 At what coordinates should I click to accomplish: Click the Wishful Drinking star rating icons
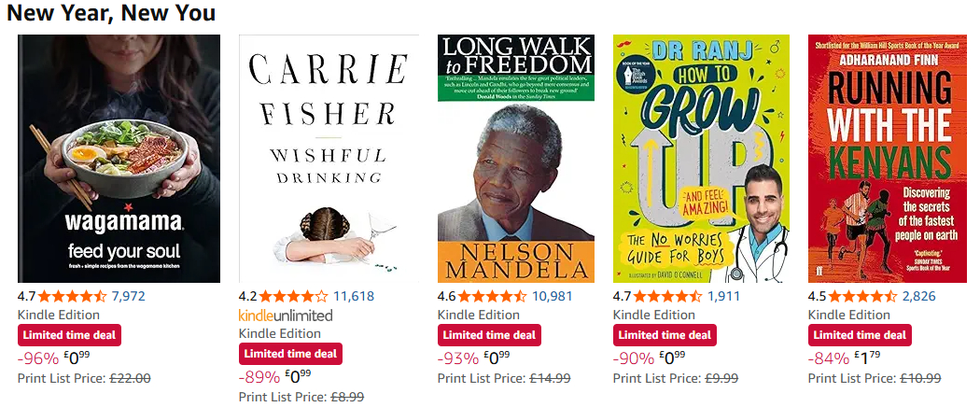[x=294, y=297]
